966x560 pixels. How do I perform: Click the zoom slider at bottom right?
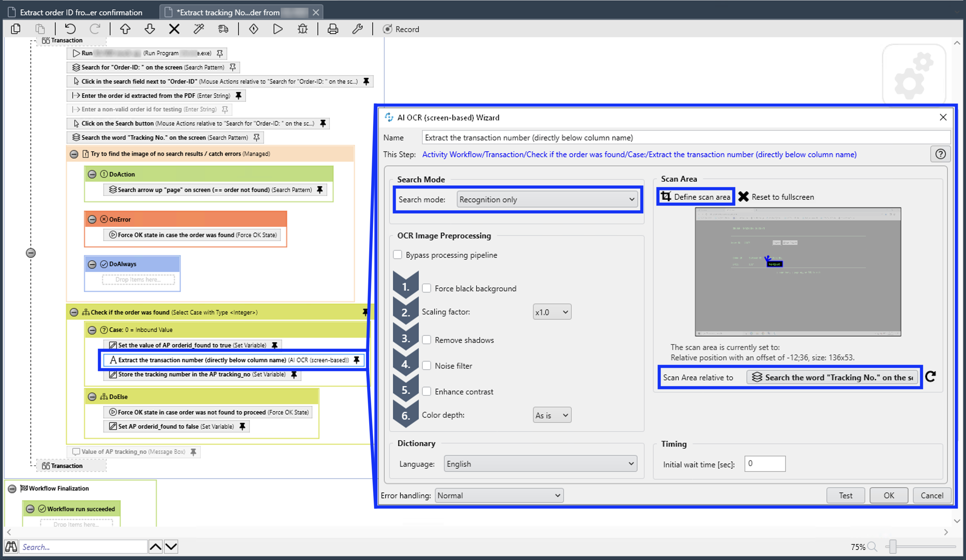pyautogui.click(x=893, y=546)
